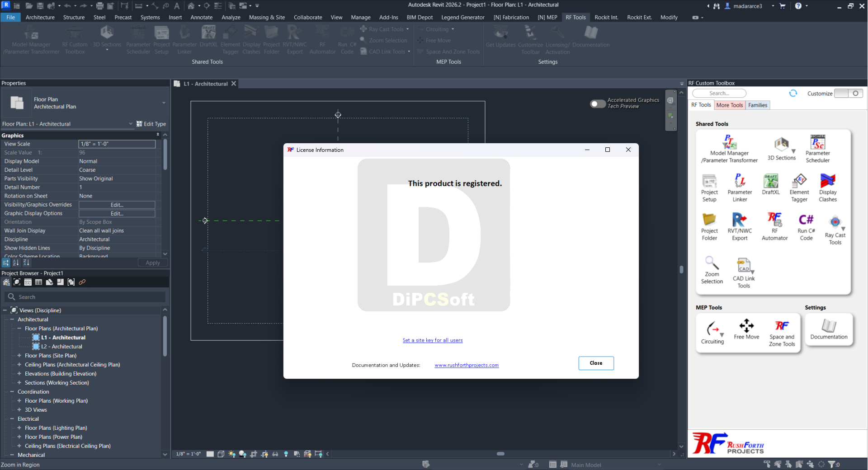Viewport: 868px width, 470px height.
Task: Launch Run C# Code from Custom Toolbox
Action: coord(806,227)
